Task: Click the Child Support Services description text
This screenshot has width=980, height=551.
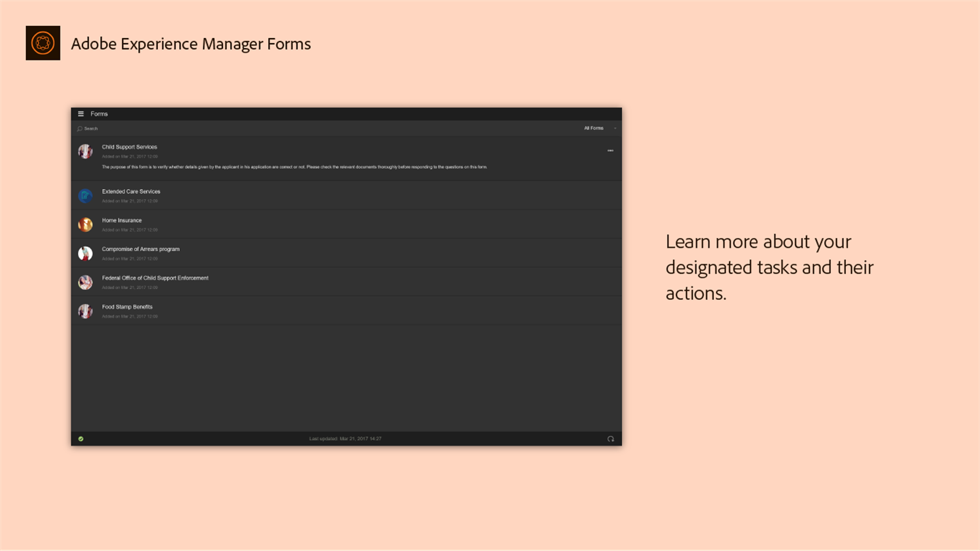Action: click(295, 167)
